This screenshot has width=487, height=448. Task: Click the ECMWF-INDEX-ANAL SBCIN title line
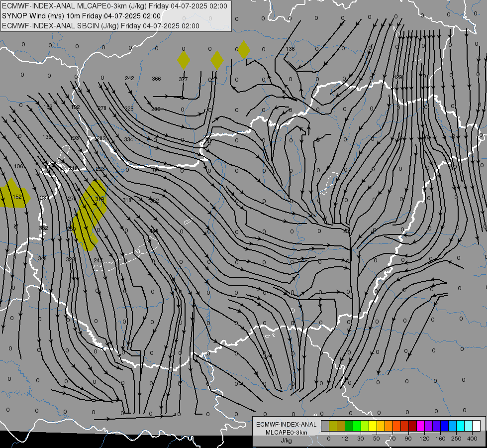100,26
